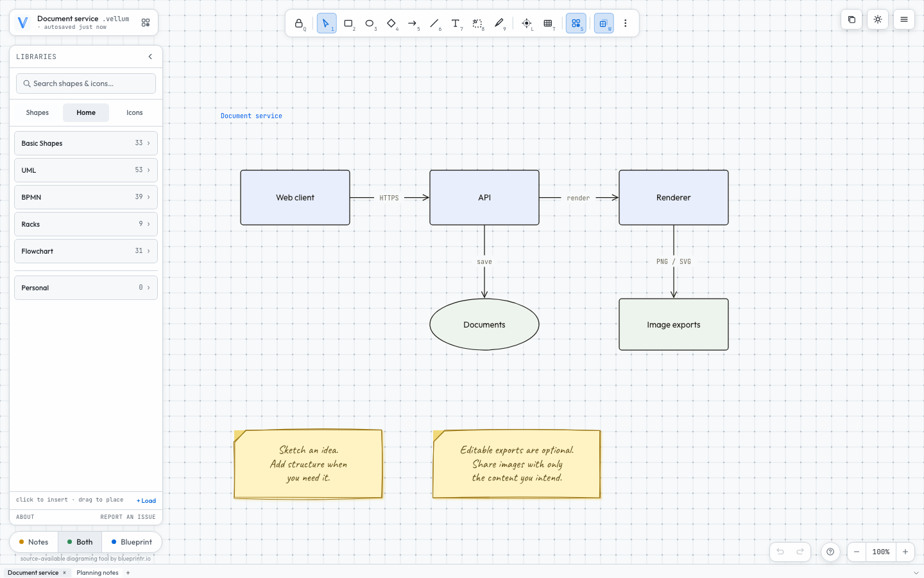Click REPORT AN ISSUE link
924x578 pixels.
tap(128, 517)
